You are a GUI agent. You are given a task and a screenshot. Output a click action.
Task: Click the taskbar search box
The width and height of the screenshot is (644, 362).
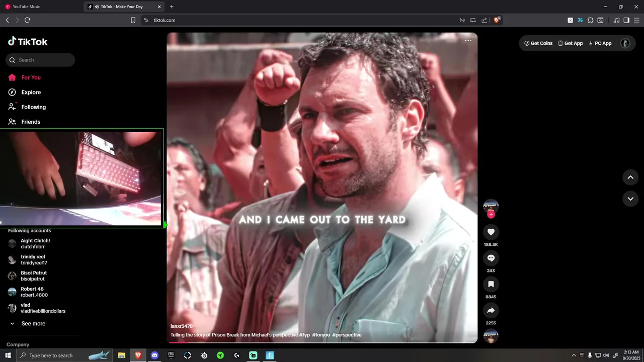tap(64, 355)
